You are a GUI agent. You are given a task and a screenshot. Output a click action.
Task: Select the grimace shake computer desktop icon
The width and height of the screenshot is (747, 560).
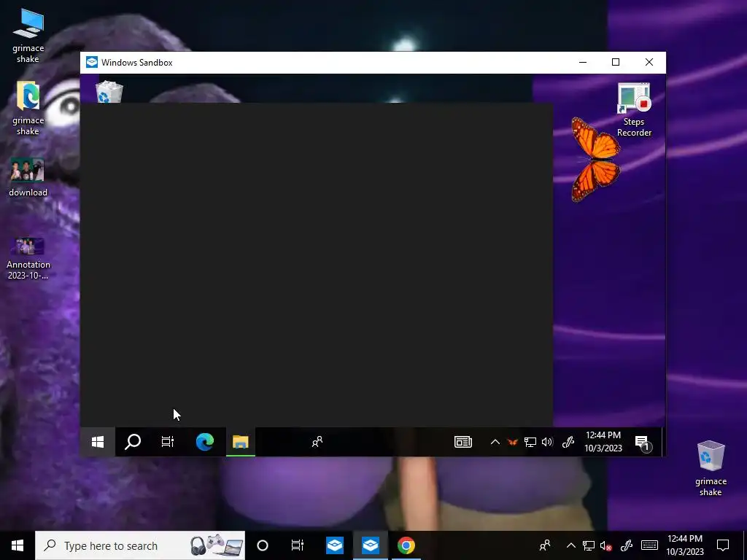28,36
